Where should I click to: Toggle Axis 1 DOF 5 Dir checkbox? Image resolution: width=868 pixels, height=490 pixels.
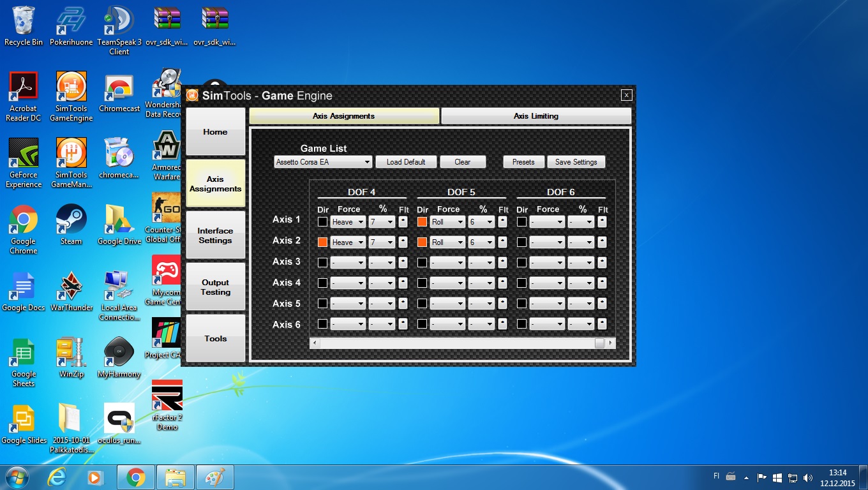(x=422, y=222)
